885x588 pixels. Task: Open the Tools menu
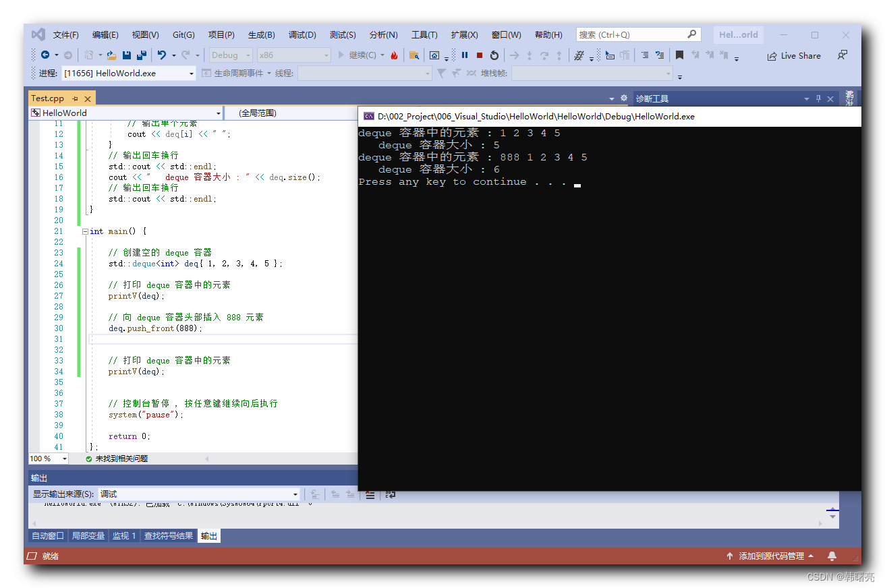(x=424, y=35)
